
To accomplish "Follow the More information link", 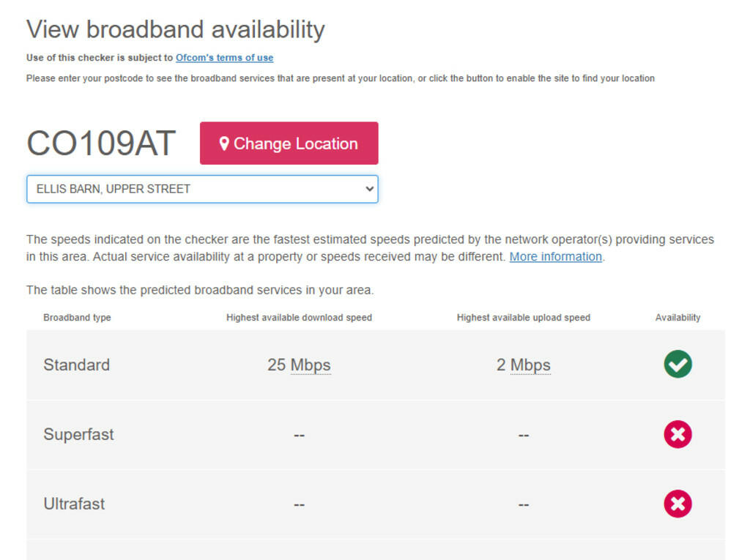I will tap(555, 257).
